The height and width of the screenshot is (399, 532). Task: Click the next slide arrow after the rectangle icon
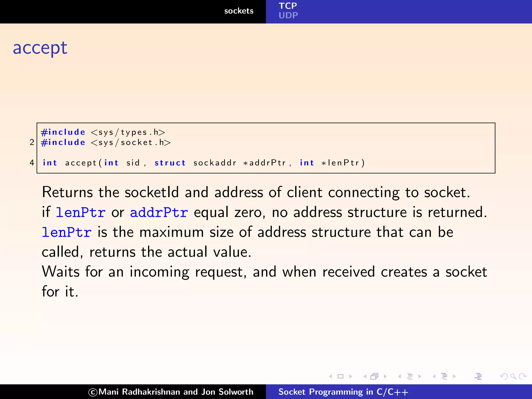pyautogui.click(x=351, y=376)
